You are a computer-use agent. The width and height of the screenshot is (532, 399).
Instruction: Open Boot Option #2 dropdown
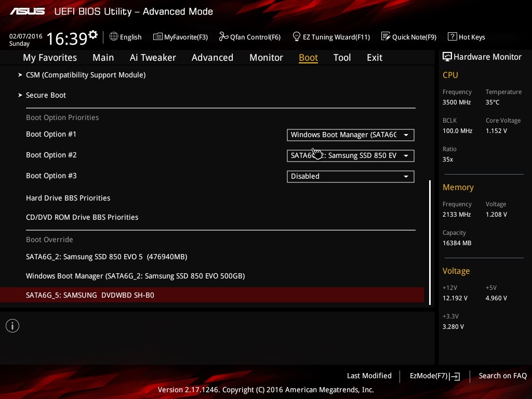[x=351, y=155]
